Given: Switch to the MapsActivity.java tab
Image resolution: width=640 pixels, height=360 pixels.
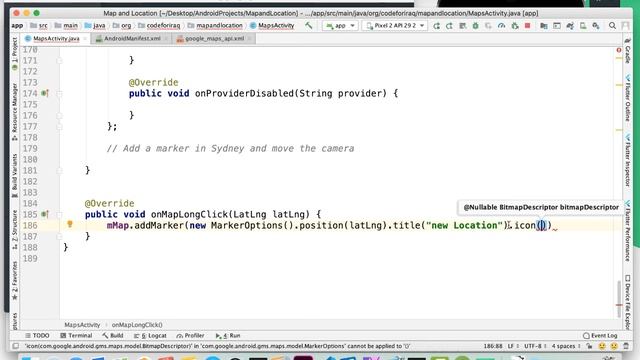Looking at the screenshot, I should [56, 38].
